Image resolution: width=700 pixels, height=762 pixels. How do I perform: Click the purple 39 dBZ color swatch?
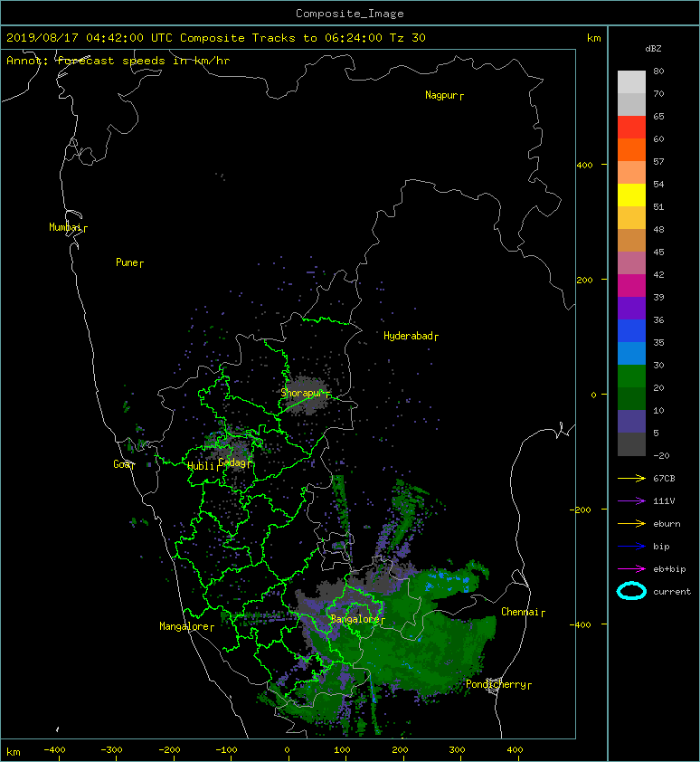coord(631,308)
